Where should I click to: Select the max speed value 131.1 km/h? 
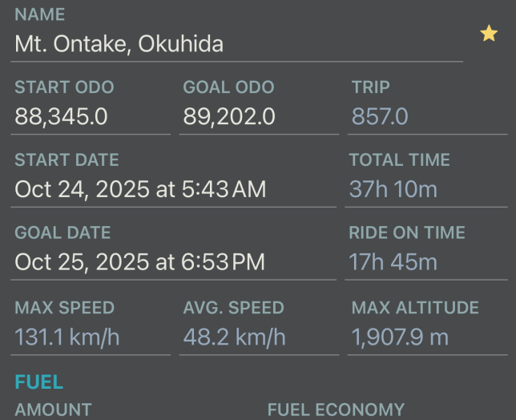[67, 337]
